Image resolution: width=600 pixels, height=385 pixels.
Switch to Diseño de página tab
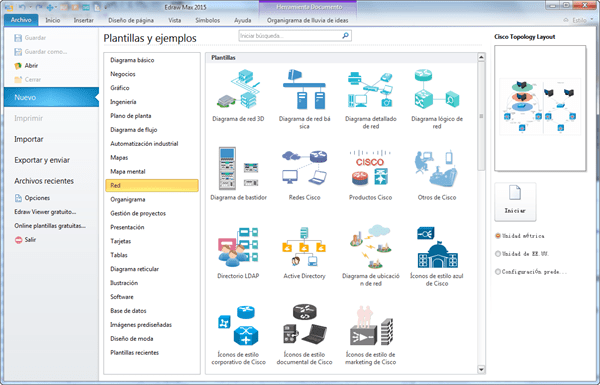(131, 20)
